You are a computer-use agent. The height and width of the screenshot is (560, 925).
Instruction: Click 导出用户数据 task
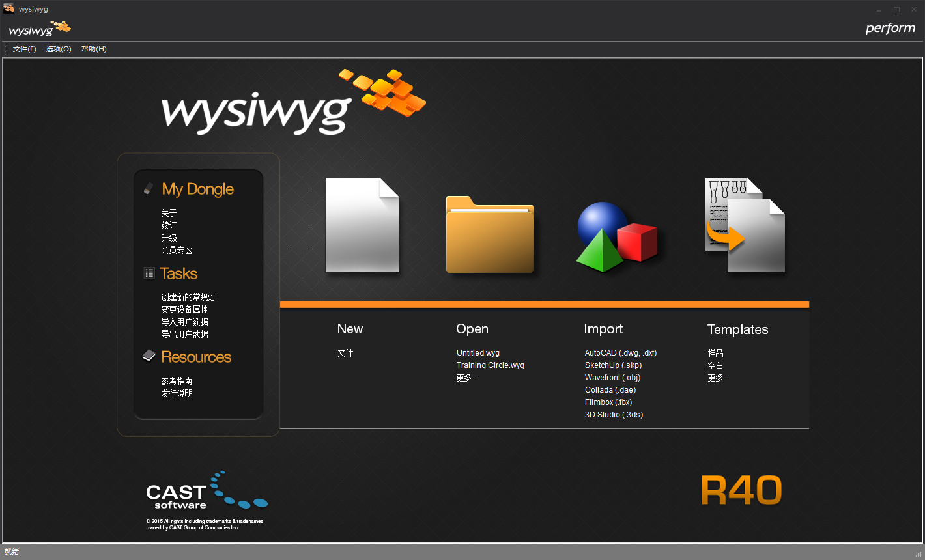click(x=185, y=334)
